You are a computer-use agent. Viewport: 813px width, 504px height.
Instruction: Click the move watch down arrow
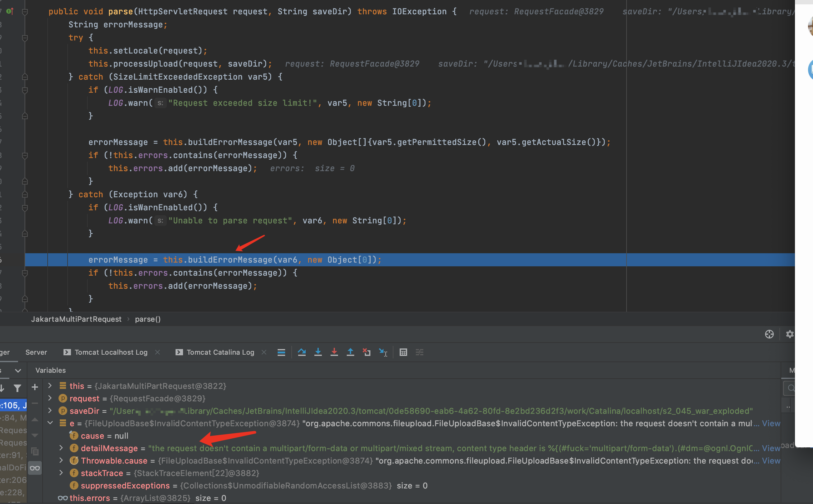(35, 435)
